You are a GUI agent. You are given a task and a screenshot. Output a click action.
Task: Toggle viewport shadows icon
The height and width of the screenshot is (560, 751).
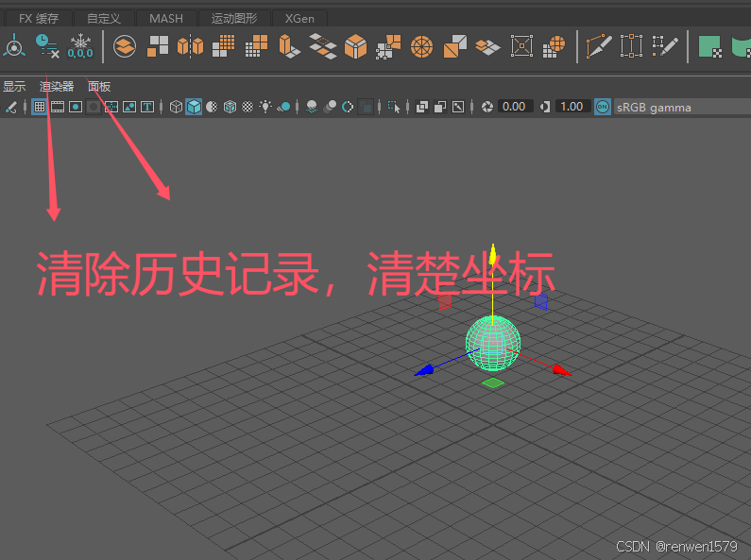(283, 107)
